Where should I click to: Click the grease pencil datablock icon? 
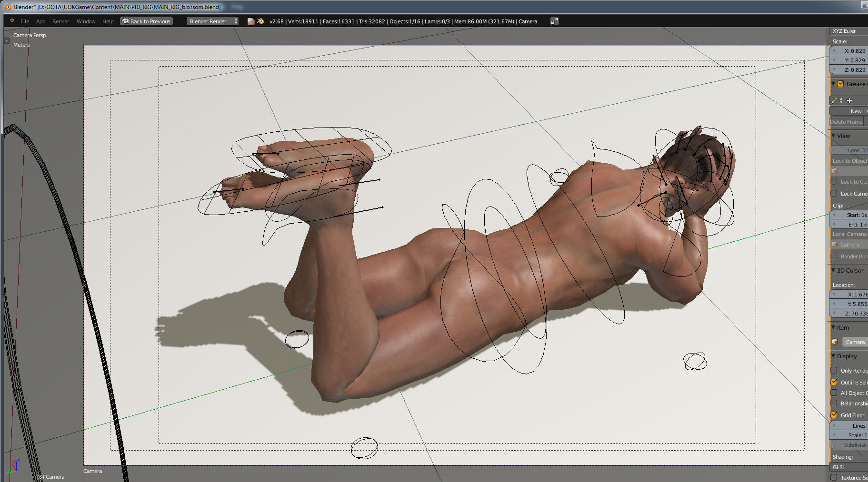pyautogui.click(x=835, y=100)
